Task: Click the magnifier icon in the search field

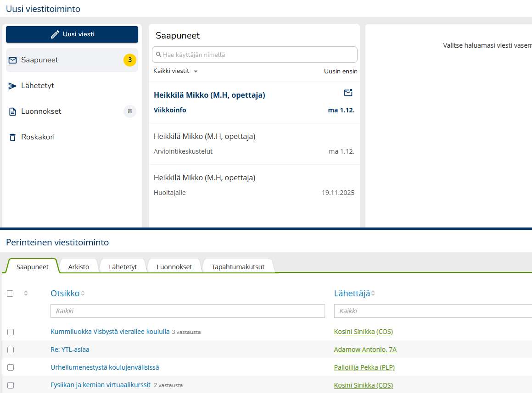Action: (x=158, y=55)
